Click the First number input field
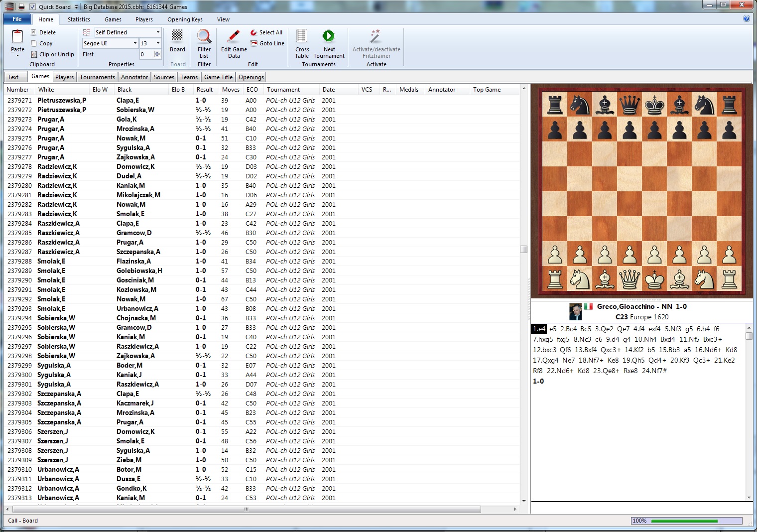757x532 pixels. [147, 54]
